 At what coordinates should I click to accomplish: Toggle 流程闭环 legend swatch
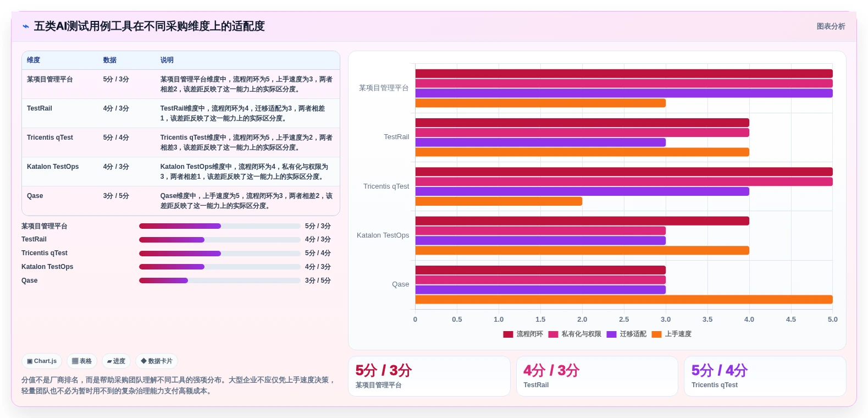pos(508,334)
